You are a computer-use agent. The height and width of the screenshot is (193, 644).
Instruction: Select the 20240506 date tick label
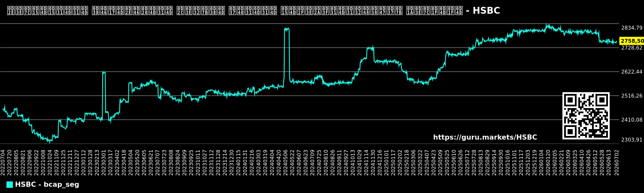point(286,162)
